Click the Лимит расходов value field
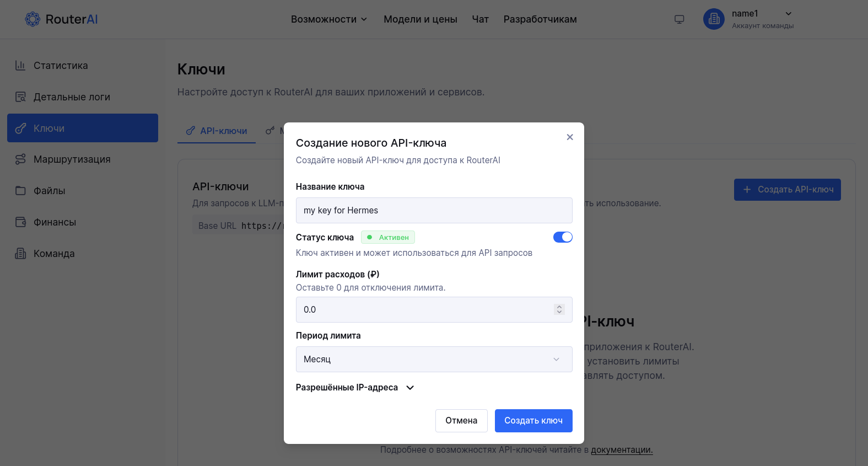This screenshot has width=868, height=466. [x=434, y=309]
